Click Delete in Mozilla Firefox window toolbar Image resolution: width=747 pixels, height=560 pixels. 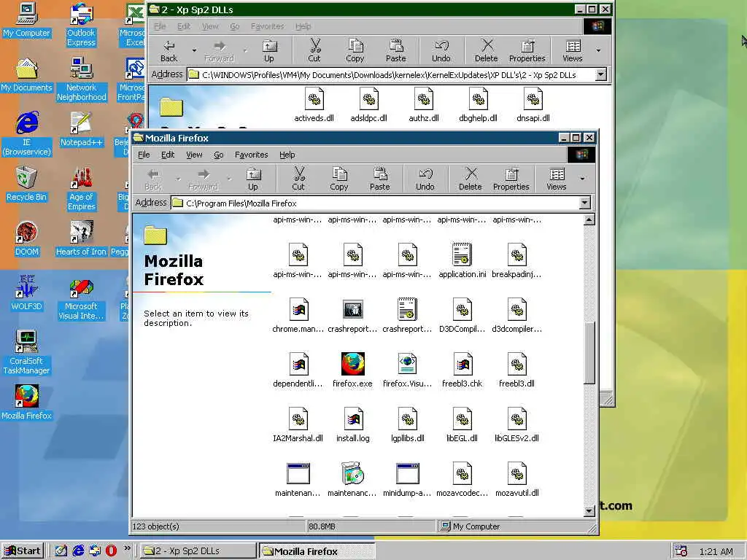click(471, 179)
